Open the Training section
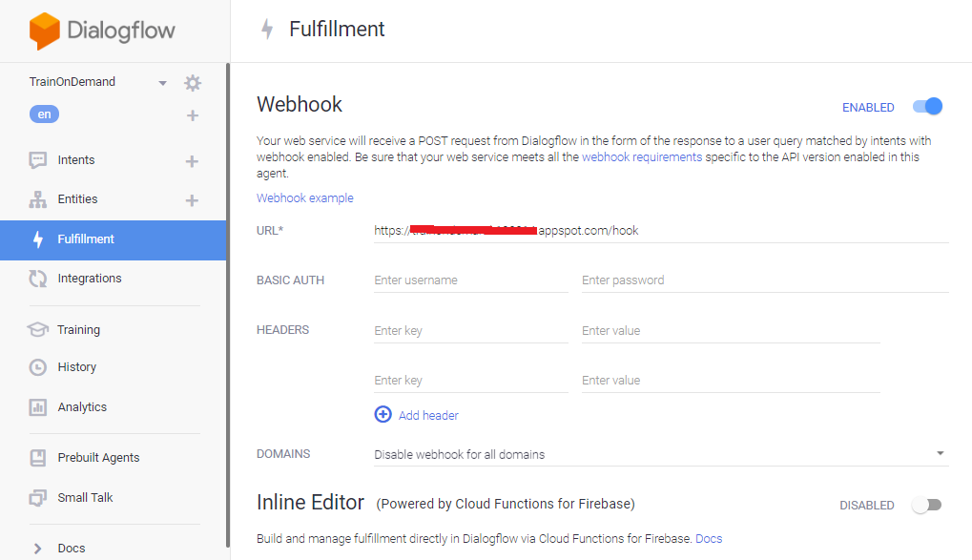The image size is (972, 560). click(78, 330)
